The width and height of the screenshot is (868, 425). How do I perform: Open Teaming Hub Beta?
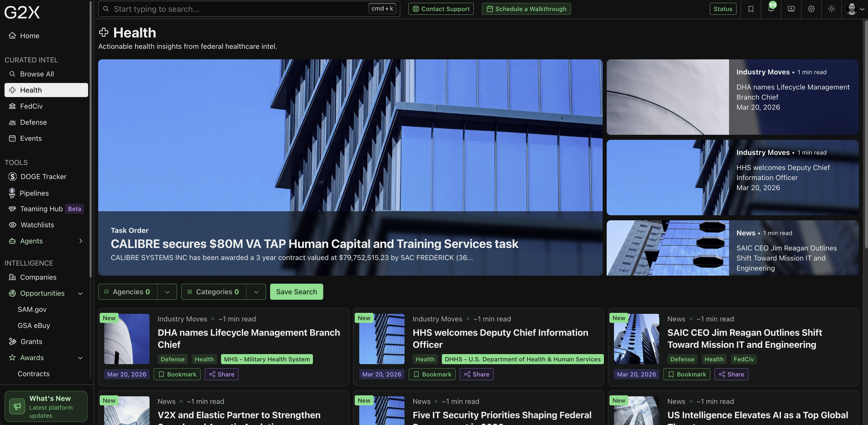point(46,209)
